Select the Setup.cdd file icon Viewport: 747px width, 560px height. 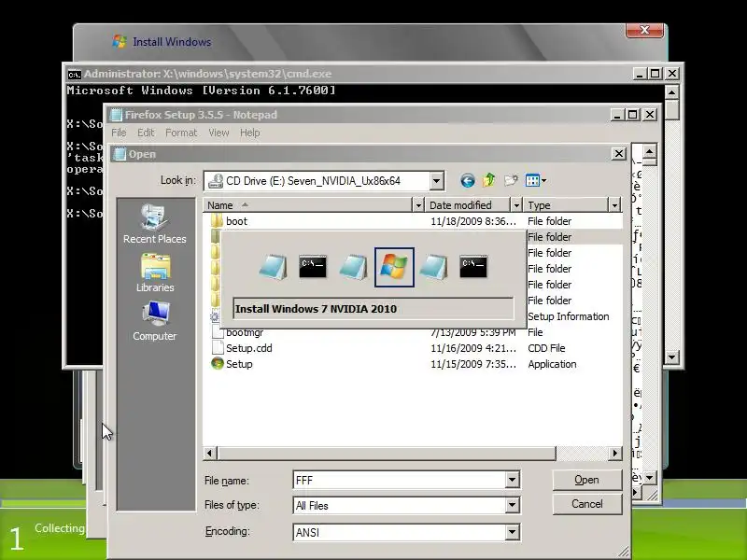pyautogui.click(x=218, y=347)
